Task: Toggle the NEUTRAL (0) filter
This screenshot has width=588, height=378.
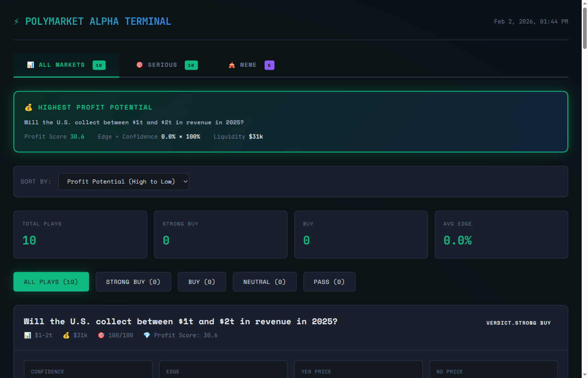Action: [x=265, y=281]
